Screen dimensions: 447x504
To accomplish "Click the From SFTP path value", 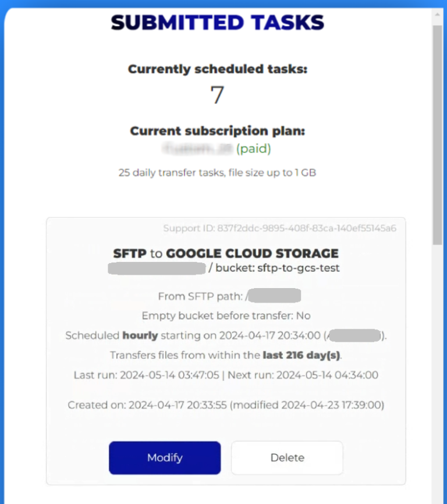I will coord(275,296).
